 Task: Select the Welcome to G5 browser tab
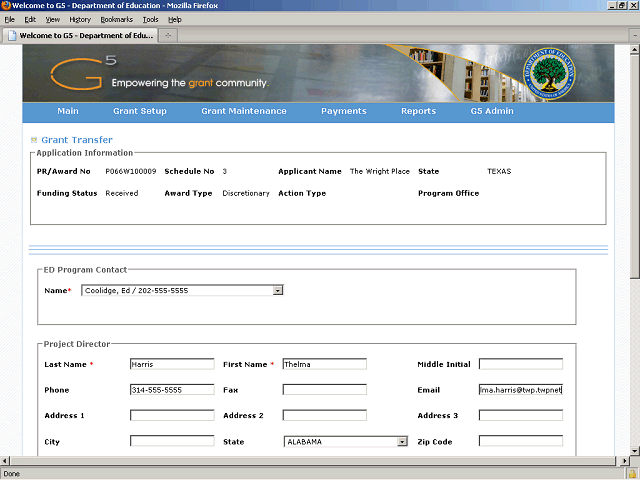point(80,36)
